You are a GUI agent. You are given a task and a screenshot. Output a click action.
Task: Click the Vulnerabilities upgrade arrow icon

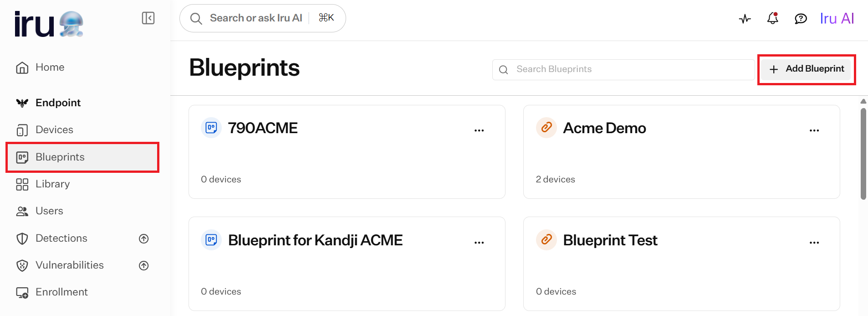144,265
